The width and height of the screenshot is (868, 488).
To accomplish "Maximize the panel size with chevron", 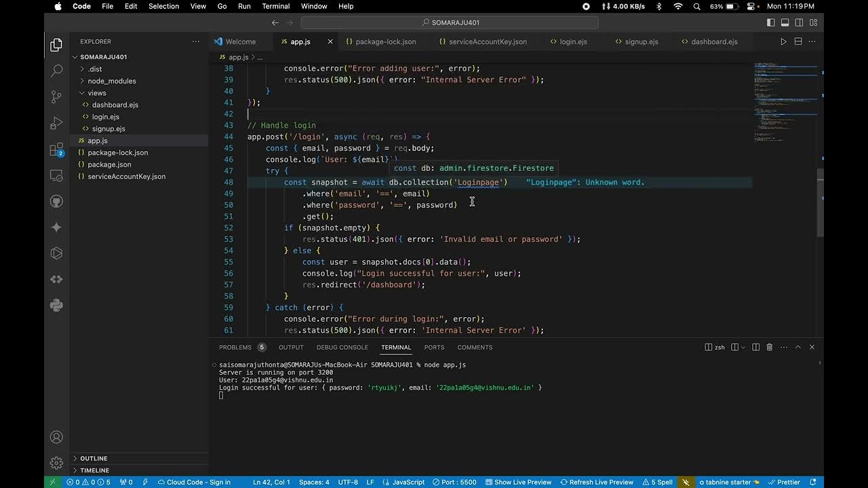I will 798,347.
